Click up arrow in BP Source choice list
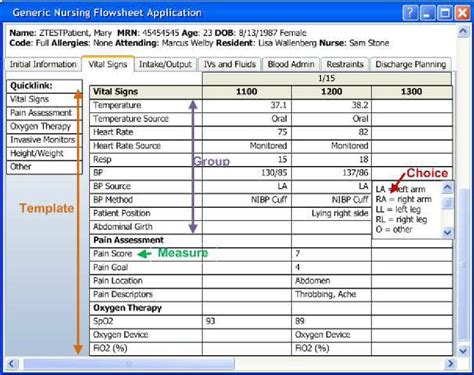 point(447,188)
